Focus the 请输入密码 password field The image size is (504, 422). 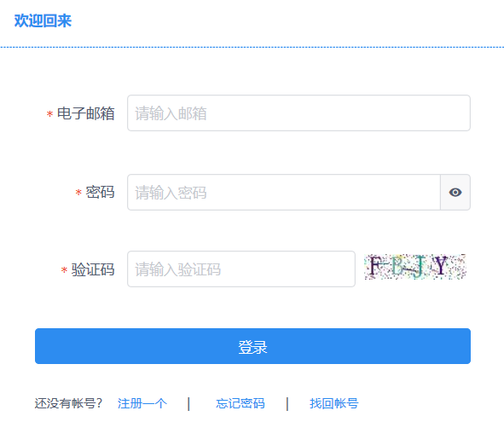[284, 193]
